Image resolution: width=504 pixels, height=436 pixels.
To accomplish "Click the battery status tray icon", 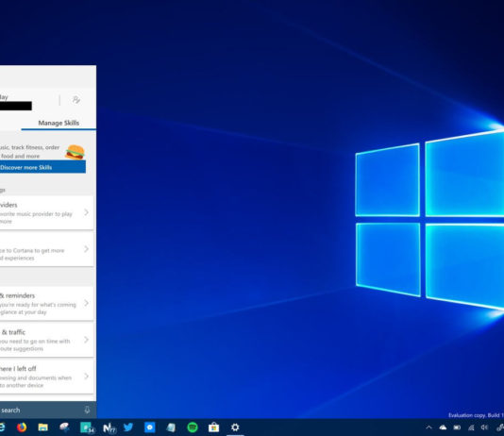I will click(457, 428).
